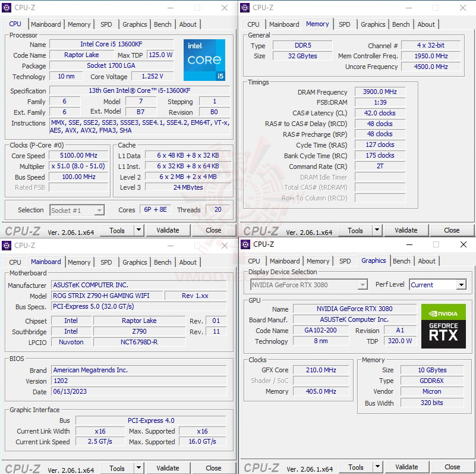Image resolution: width=476 pixels, height=474 pixels.
Task: Click Close button in Memory window
Action: point(452,230)
